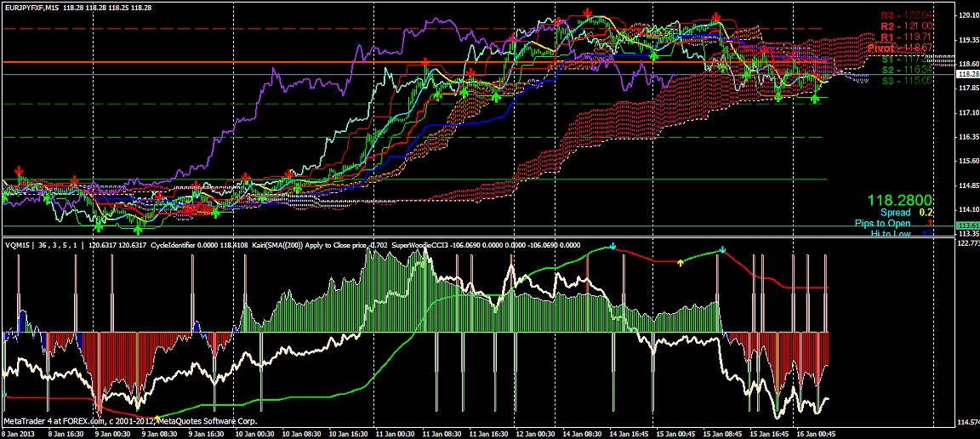The height and width of the screenshot is (439, 980).
Task: Select the R3 resistance level label
Action: tap(906, 15)
